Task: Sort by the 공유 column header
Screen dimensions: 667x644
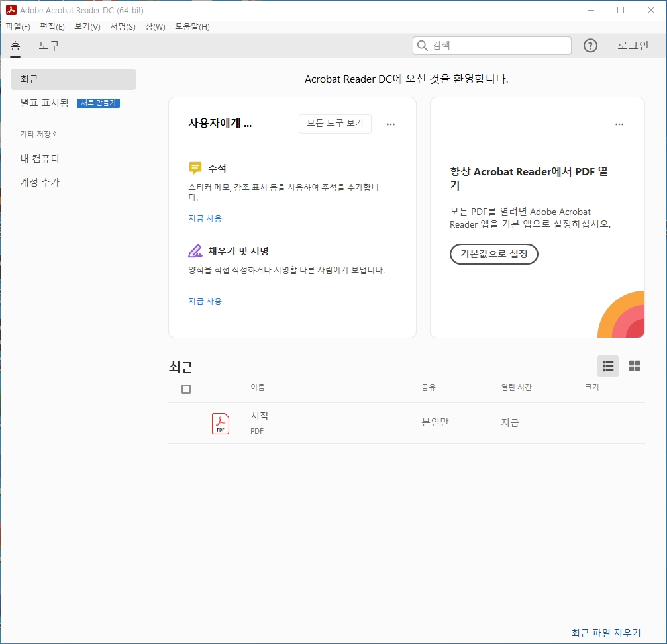Action: click(x=429, y=387)
